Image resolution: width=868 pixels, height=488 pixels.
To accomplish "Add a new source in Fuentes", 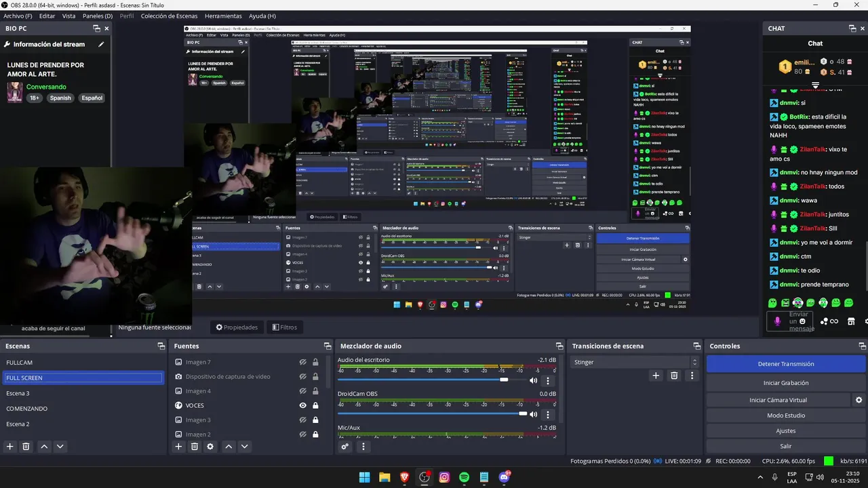I will [x=178, y=447].
